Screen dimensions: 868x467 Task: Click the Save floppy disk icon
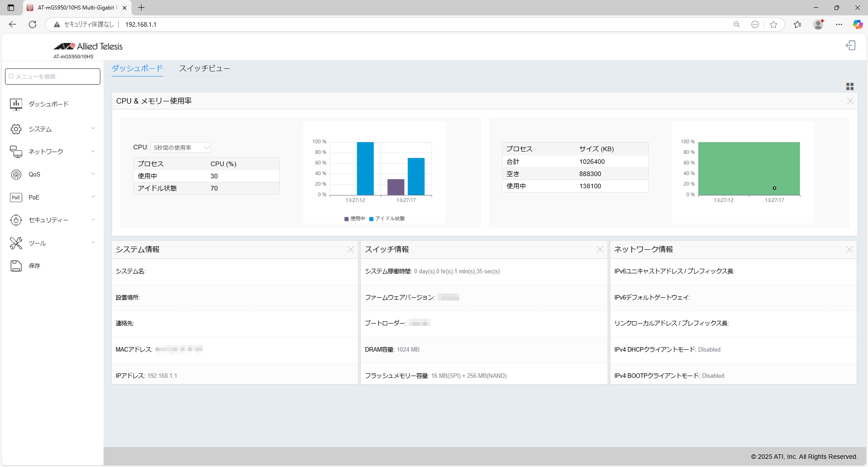[x=16, y=266]
